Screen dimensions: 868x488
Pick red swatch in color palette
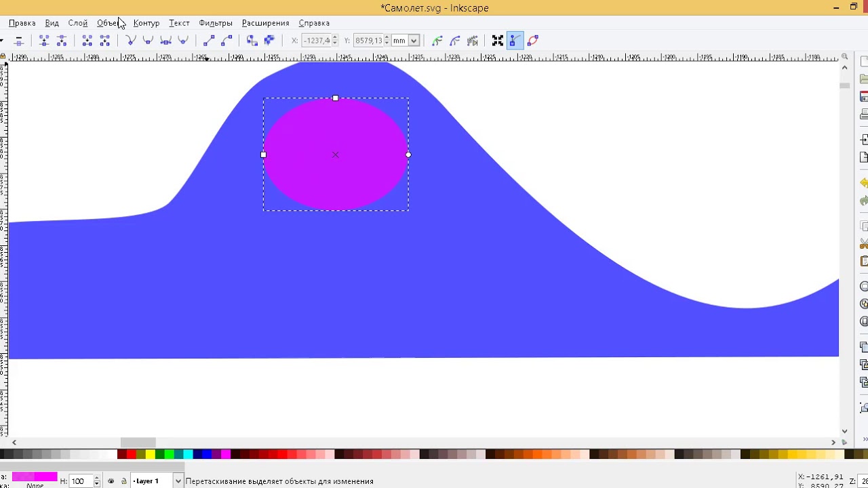(x=131, y=454)
